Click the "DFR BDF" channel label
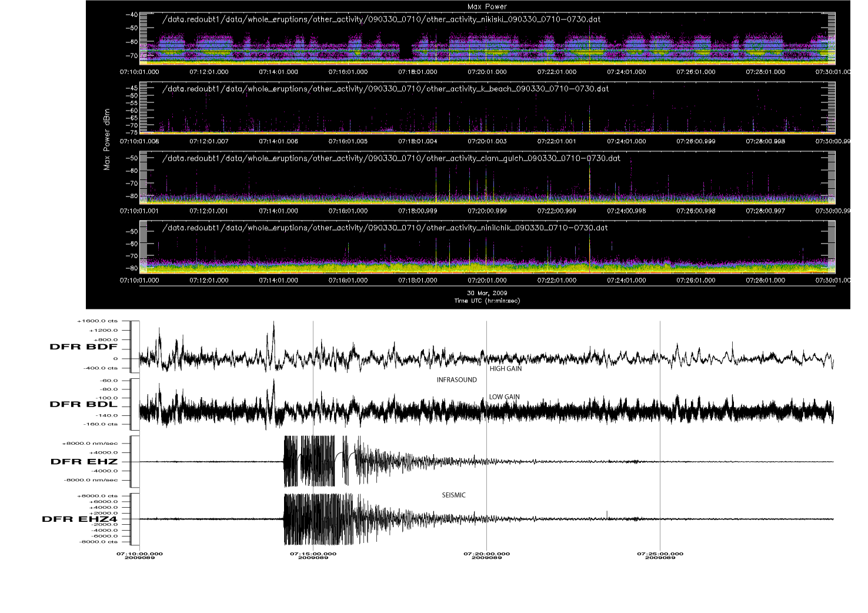The image size is (868, 613). 84,347
